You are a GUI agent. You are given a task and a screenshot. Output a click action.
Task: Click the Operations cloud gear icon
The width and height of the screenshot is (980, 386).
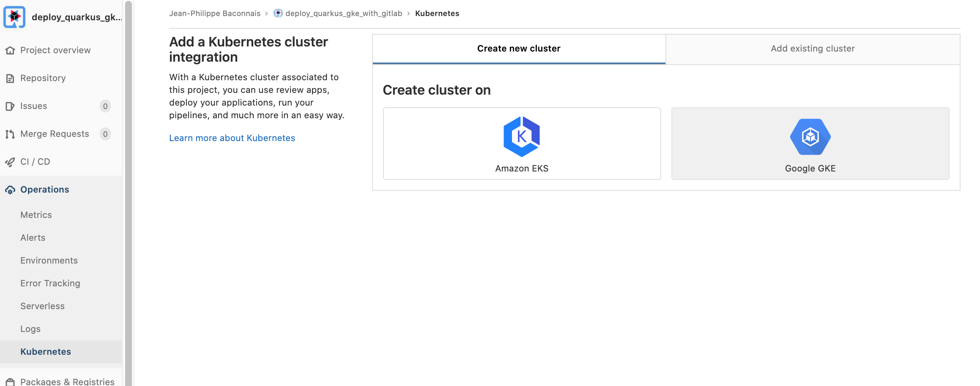pyautogui.click(x=10, y=190)
